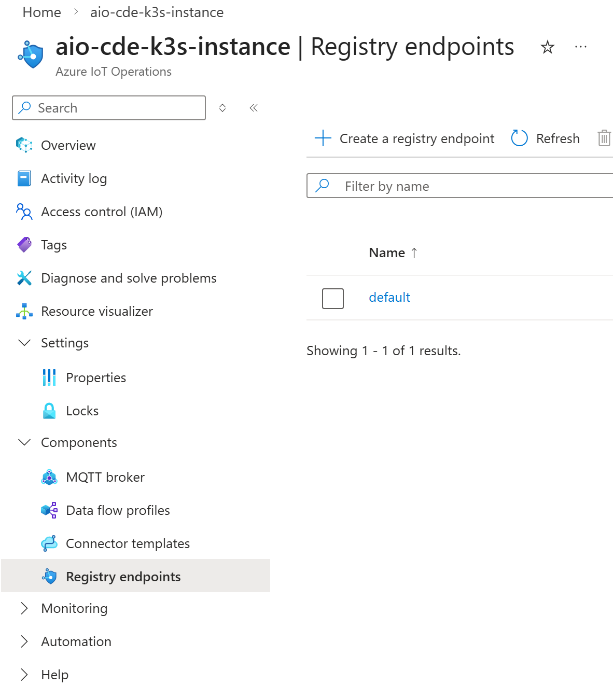614x700 pixels.
Task: Click the Resource visualizer icon
Action: 24,311
